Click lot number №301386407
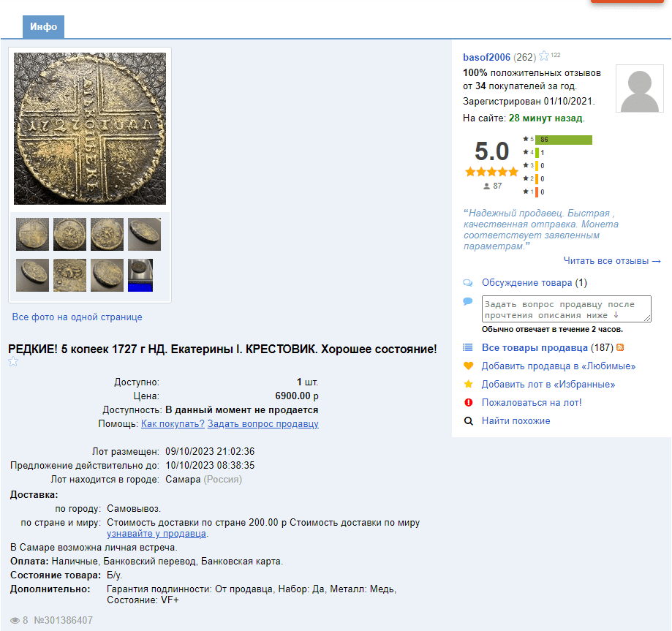Screen dimensions: 672x631 click(x=64, y=620)
